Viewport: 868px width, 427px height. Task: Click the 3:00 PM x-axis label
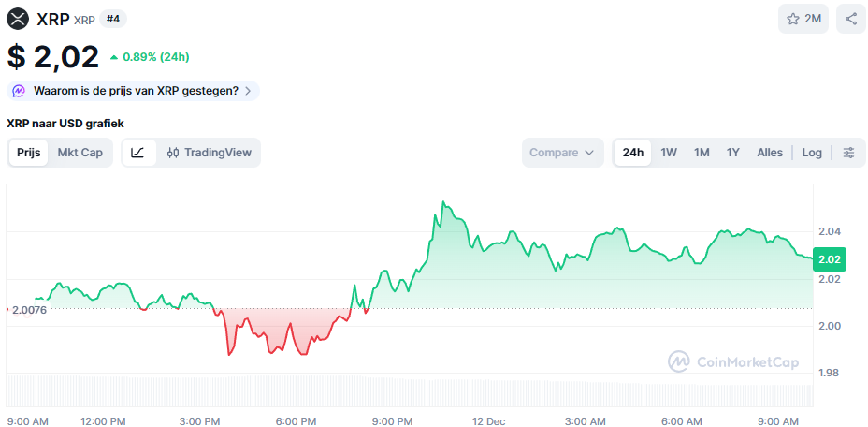[x=201, y=420]
